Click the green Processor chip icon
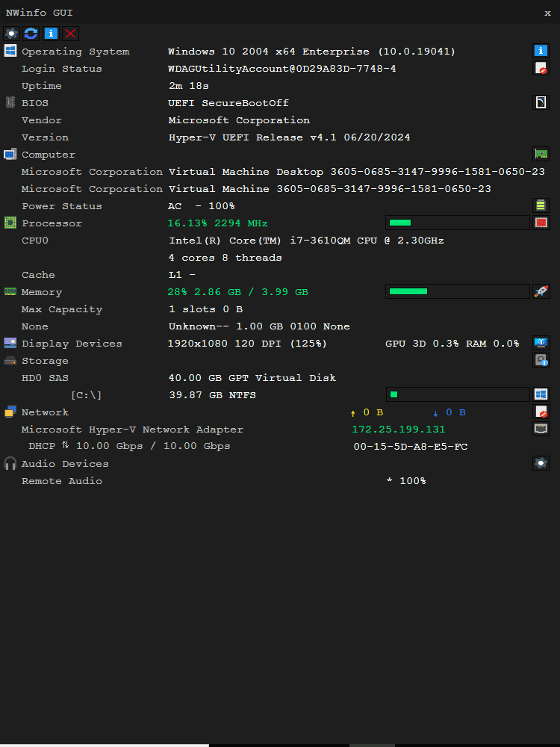The image size is (560, 747). point(10,223)
